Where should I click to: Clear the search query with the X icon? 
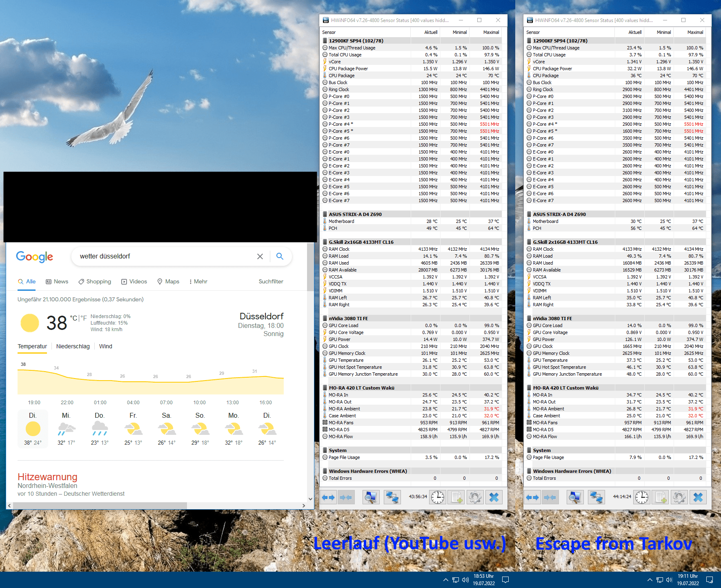coord(260,256)
